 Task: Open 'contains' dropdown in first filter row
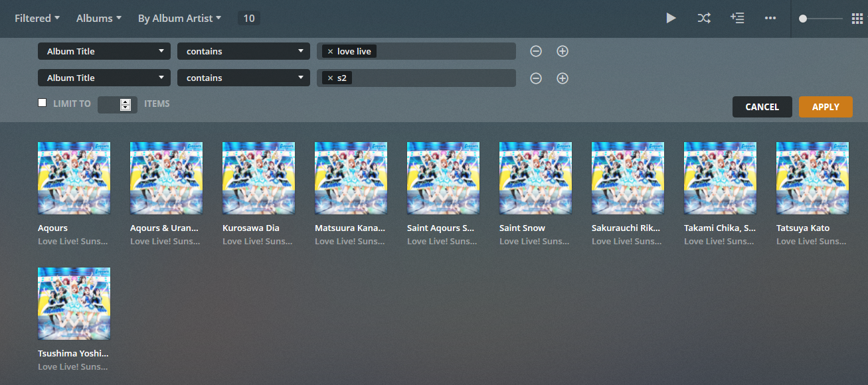point(244,51)
